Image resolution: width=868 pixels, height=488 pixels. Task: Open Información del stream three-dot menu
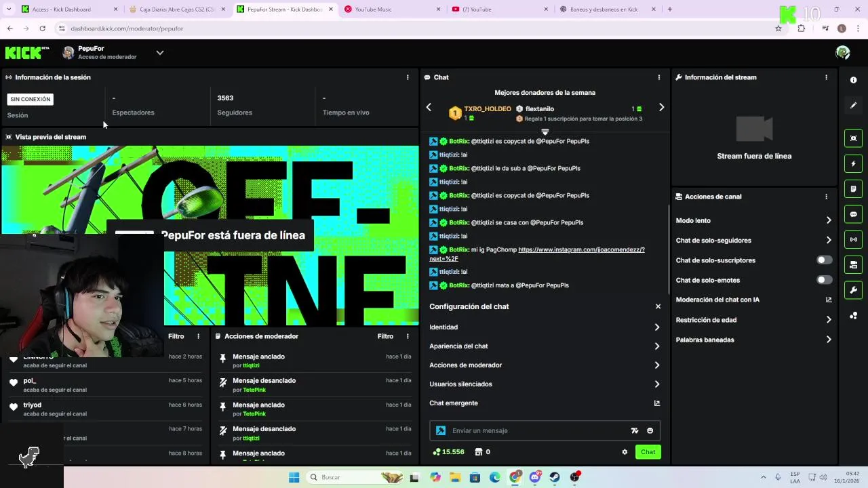[826, 77]
